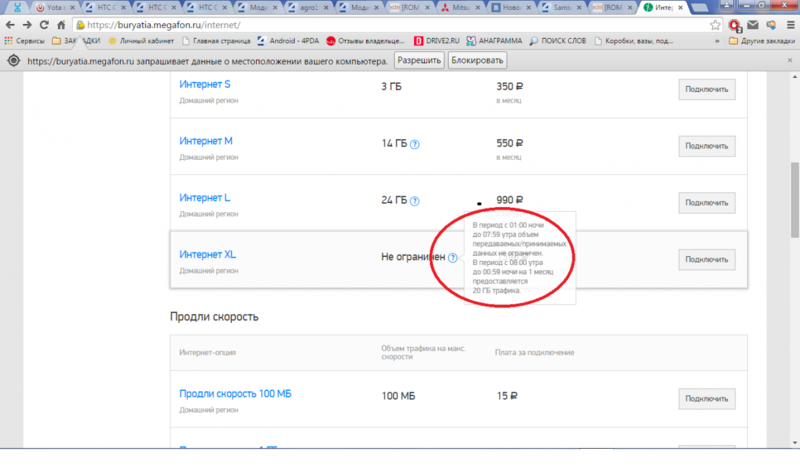Image resolution: width=800 pixels, height=468 pixels.
Task: Open the red Opera-style extension icon
Action: [x=735, y=25]
